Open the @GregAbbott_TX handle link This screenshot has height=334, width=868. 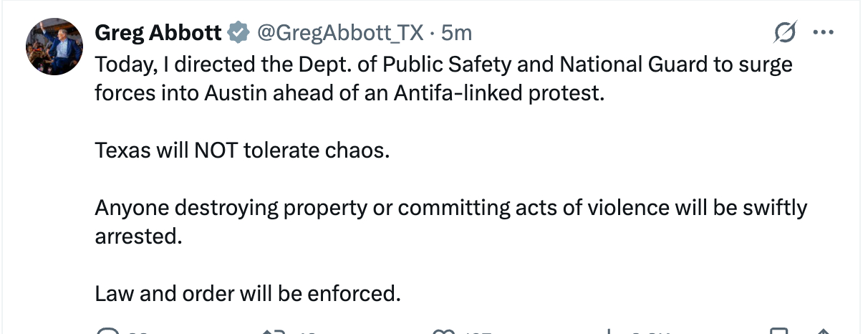tap(341, 33)
